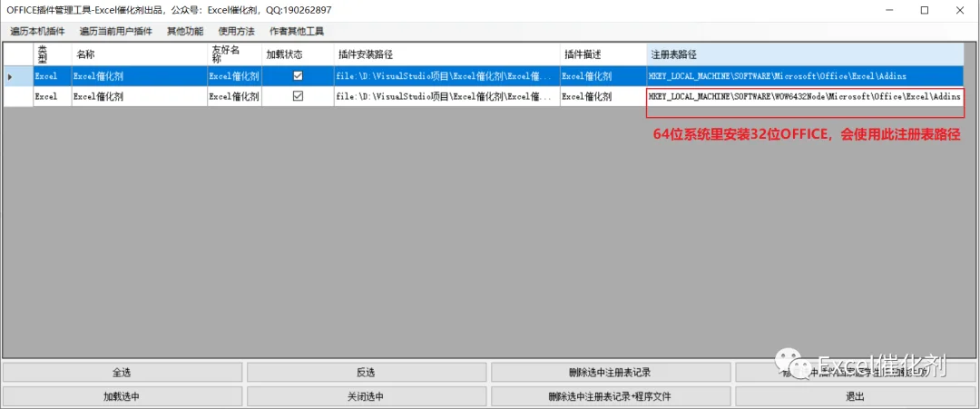Select the WOW6432Node registry path cell
The height and width of the screenshot is (409, 980).
tap(805, 96)
